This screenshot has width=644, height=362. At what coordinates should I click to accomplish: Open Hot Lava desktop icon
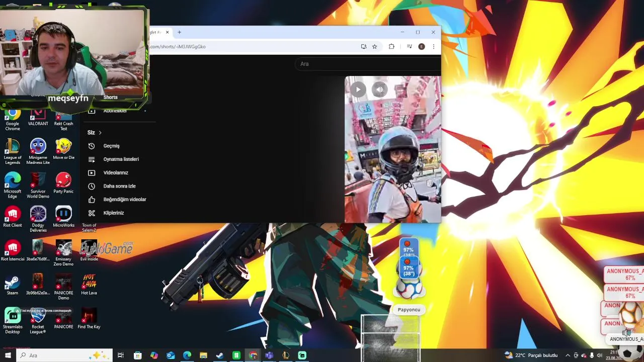coord(89,285)
